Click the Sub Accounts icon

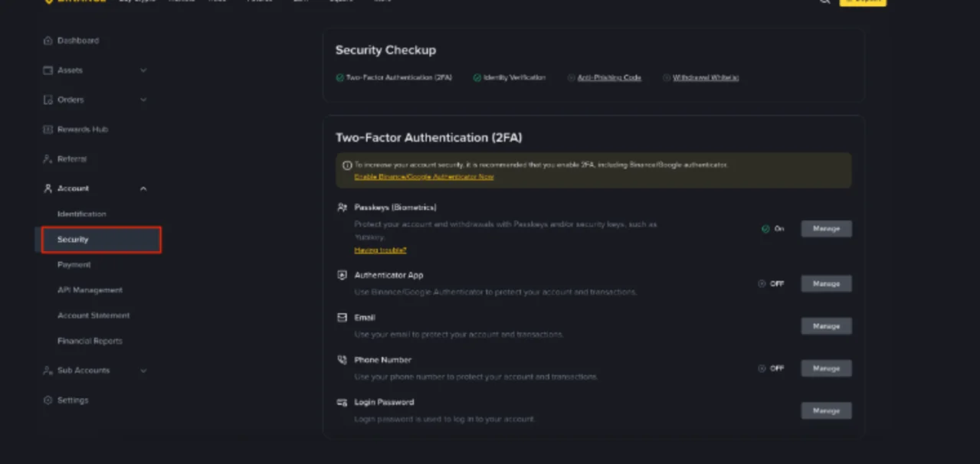click(48, 371)
